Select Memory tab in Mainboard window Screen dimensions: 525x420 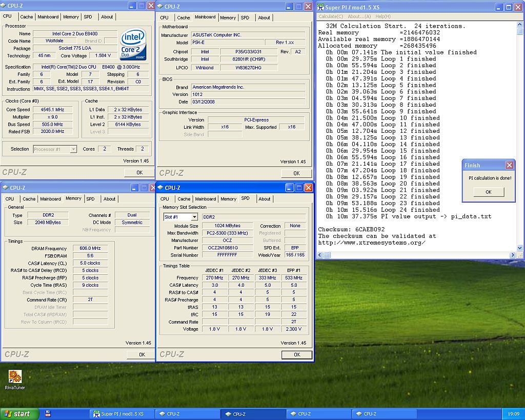[228, 18]
